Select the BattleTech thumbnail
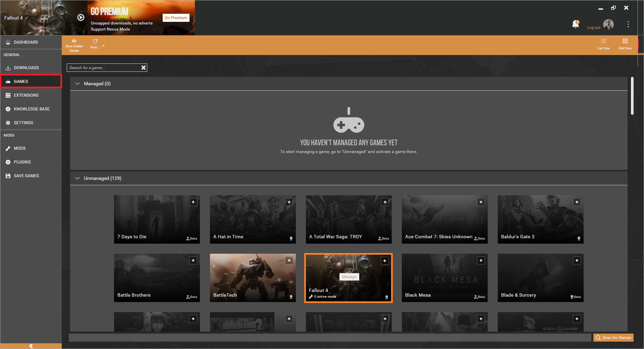The width and height of the screenshot is (644, 349). [x=253, y=278]
